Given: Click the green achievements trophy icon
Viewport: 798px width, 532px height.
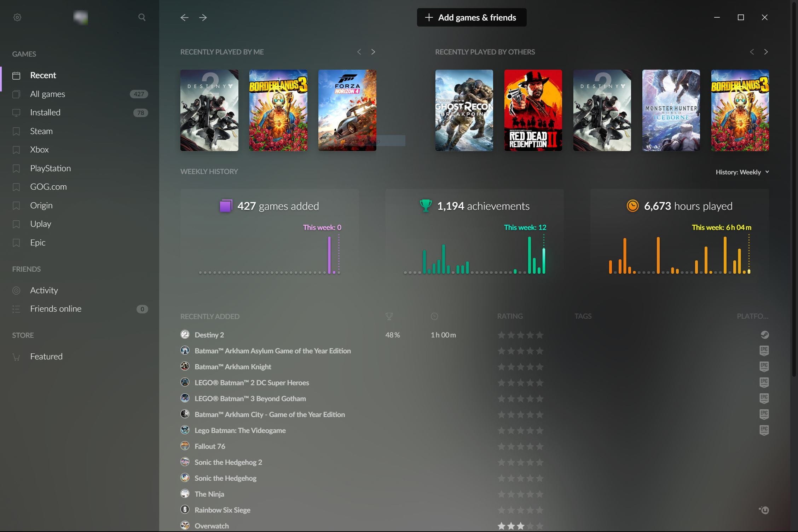Looking at the screenshot, I should 426,206.
